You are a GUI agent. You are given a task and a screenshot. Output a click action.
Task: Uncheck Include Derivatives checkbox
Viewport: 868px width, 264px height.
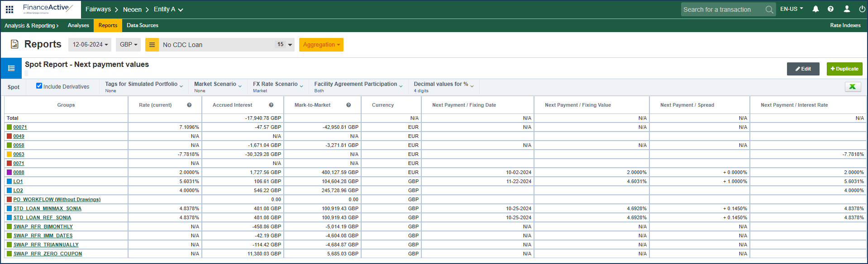39,86
